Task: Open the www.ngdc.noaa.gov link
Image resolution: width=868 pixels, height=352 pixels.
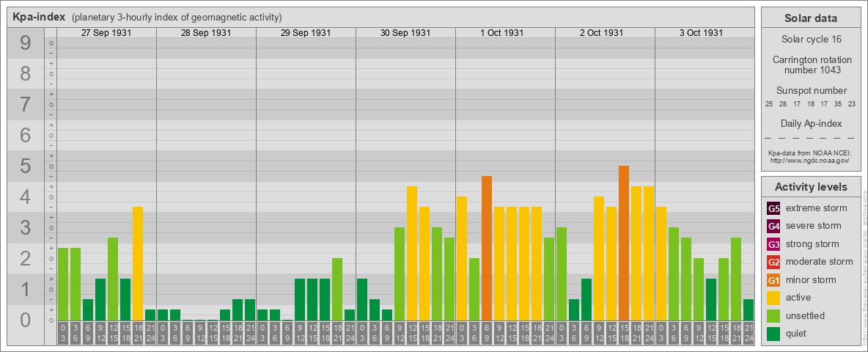Action: point(811,161)
